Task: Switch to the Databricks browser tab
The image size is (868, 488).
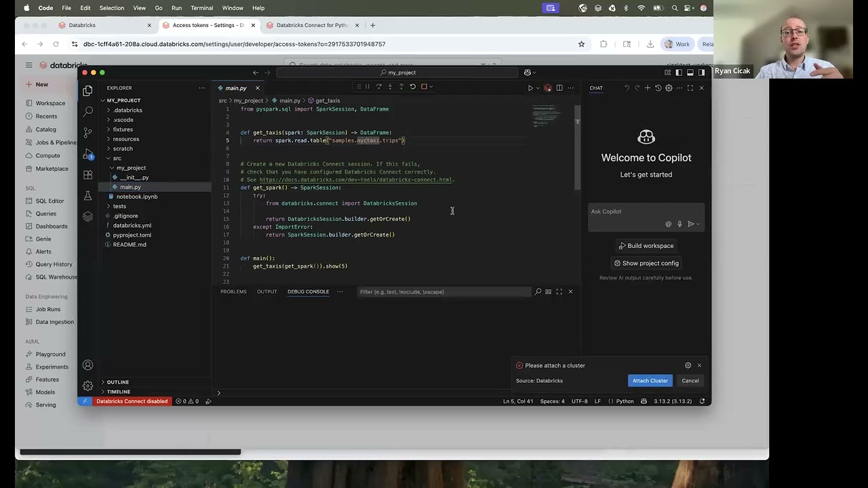Action: point(104,25)
